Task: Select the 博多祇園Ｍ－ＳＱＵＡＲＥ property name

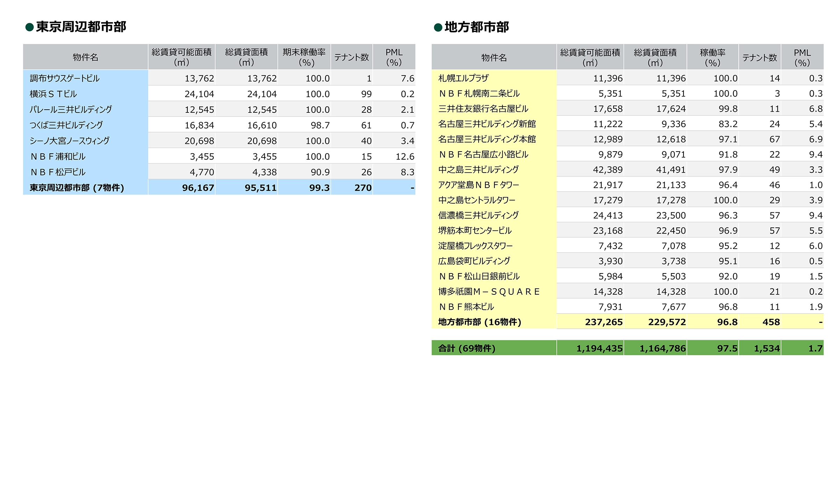Action: pyautogui.click(x=489, y=292)
